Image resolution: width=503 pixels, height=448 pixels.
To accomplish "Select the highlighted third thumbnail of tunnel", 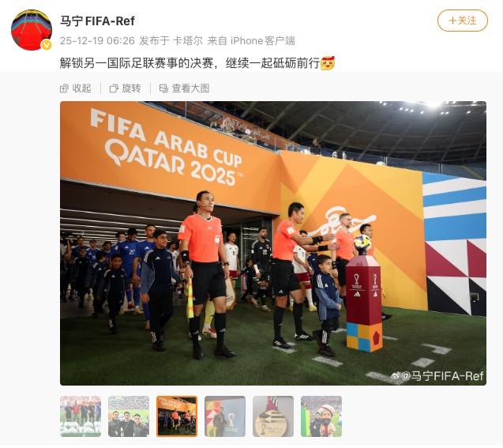I will [x=177, y=416].
